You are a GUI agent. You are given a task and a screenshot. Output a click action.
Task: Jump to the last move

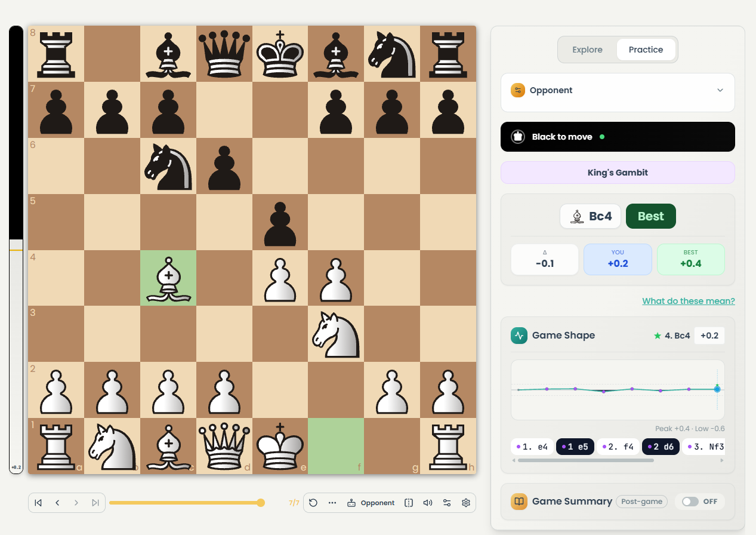(x=95, y=503)
